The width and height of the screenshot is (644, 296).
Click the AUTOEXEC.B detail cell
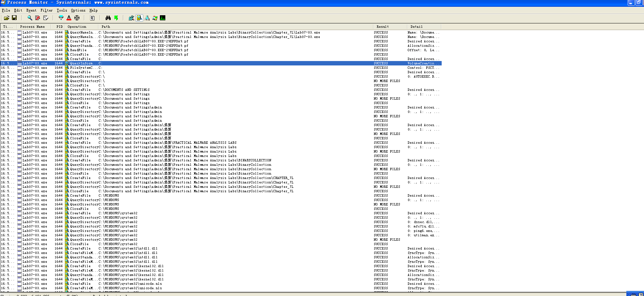(x=423, y=77)
